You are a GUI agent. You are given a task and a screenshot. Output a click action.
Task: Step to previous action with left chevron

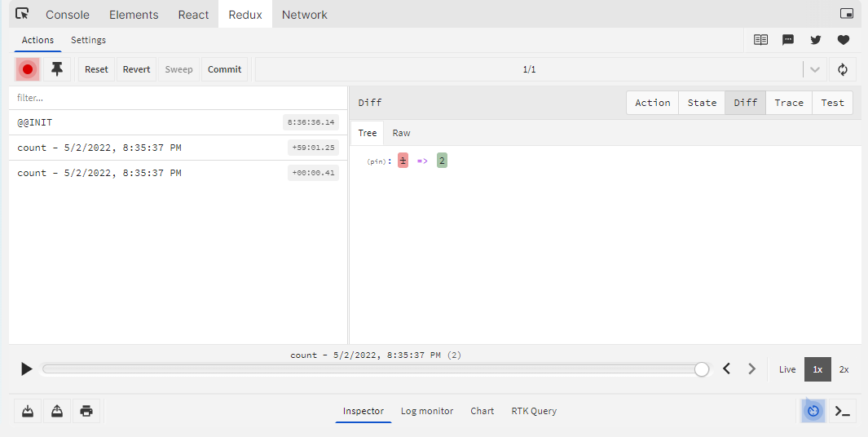[727, 369]
